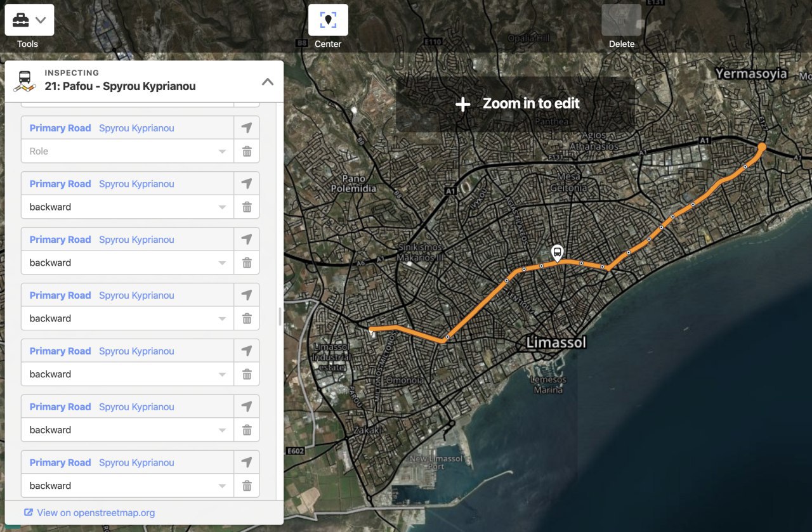Viewport: 812px width, 532px height.
Task: Open Spyrou Kyprianou link of bottom-most member
Action: click(136, 463)
